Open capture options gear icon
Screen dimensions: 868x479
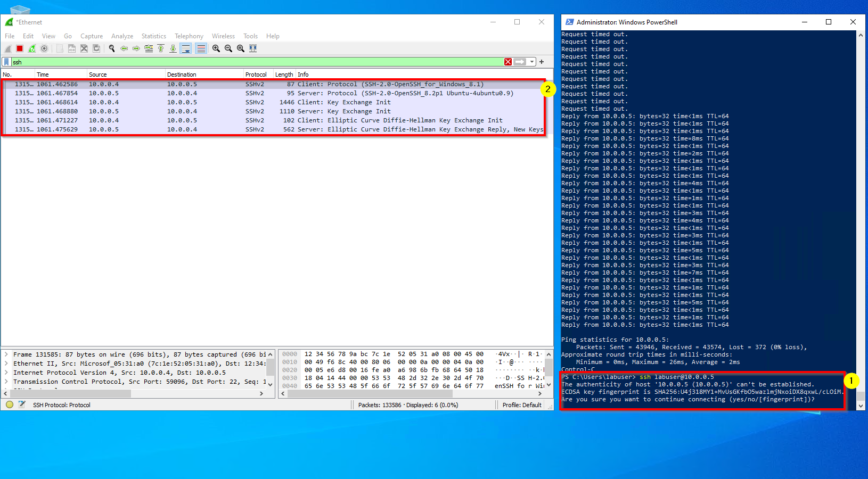coord(44,48)
